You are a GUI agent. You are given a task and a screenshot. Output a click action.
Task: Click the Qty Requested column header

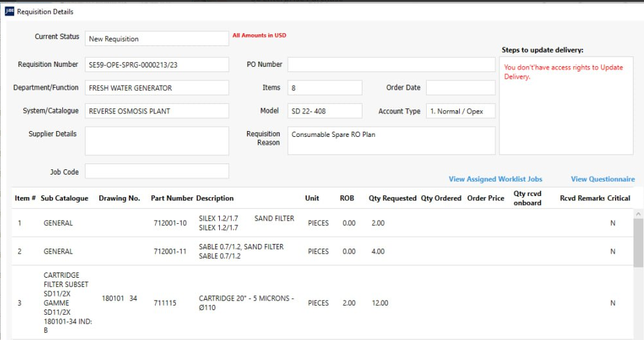click(392, 199)
